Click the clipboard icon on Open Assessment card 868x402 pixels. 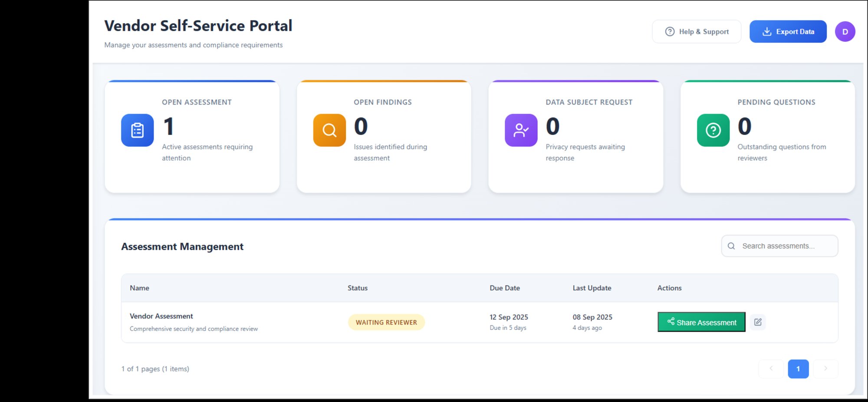[137, 130]
